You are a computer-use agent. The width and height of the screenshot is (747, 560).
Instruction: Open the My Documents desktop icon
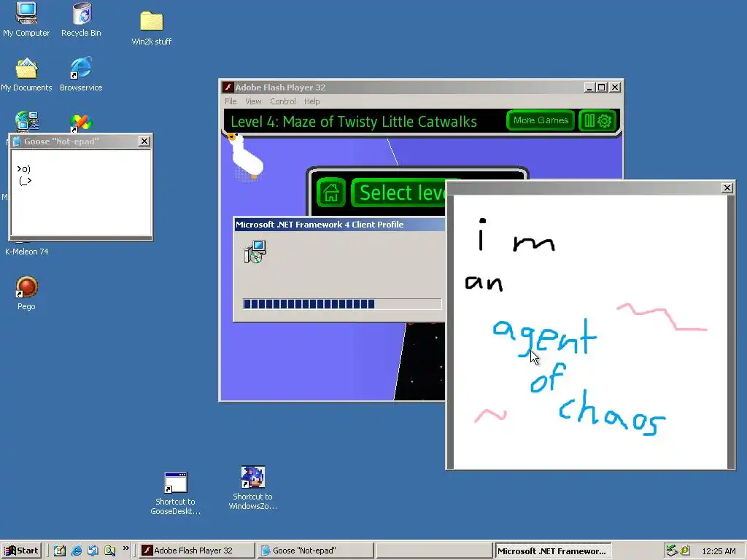(26, 74)
